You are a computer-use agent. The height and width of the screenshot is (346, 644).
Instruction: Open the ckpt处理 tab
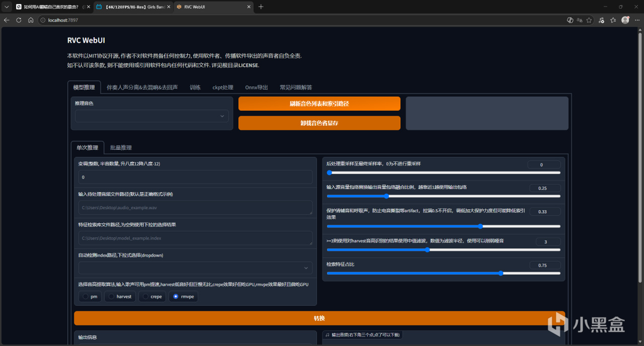[223, 87]
